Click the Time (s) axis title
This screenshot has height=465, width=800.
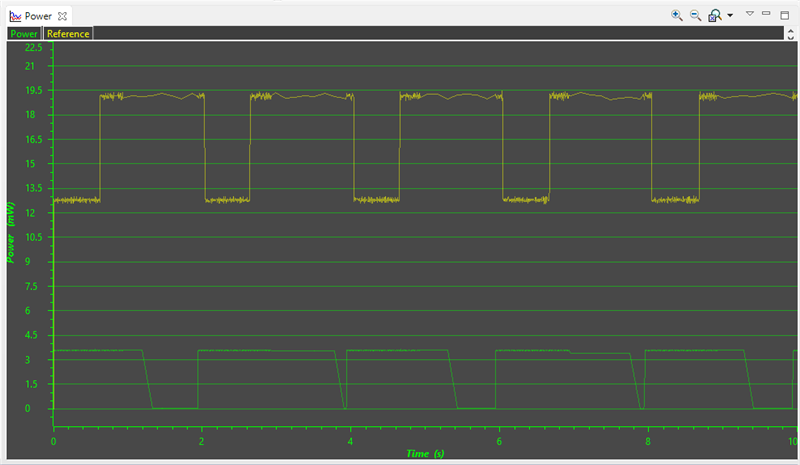pos(425,453)
